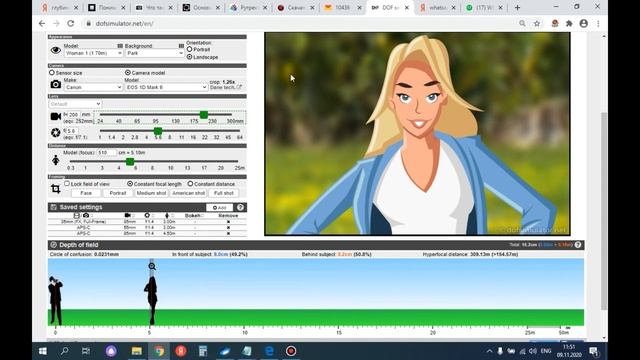
Task: Open the Lens Default dropdown
Action: (x=75, y=104)
